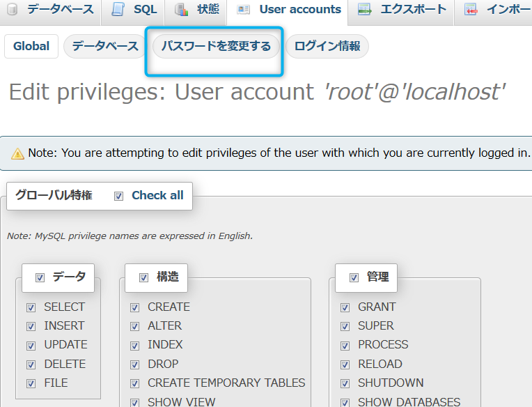This screenshot has height=407, width=532.
Task: Uncheck the SHOW VIEW privilege
Action: (134, 403)
